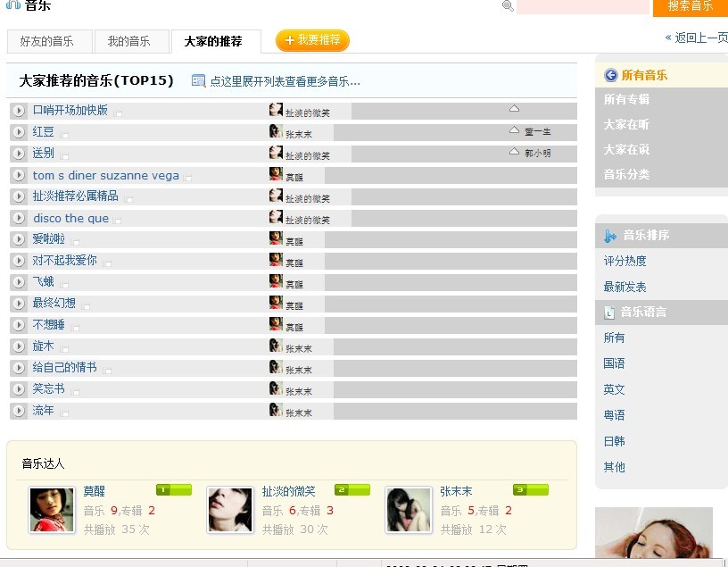This screenshot has height=567, width=728.
Task: Switch to the 好友的音乐 tab
Action: pyautogui.click(x=50, y=41)
